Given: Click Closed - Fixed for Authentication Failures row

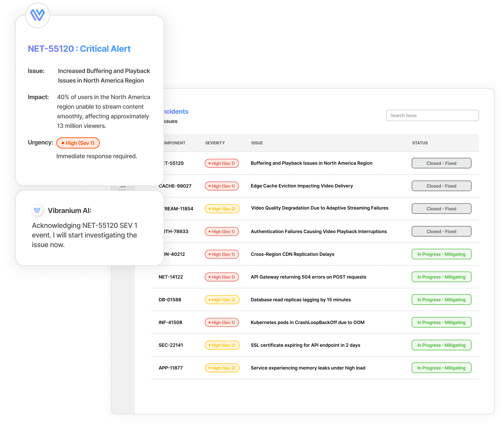Looking at the screenshot, I should 441,232.
